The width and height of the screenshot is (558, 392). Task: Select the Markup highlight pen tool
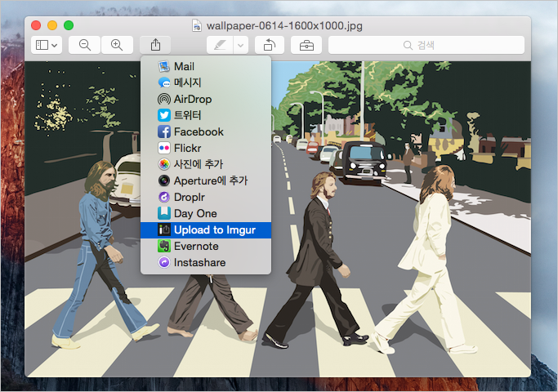click(220, 45)
